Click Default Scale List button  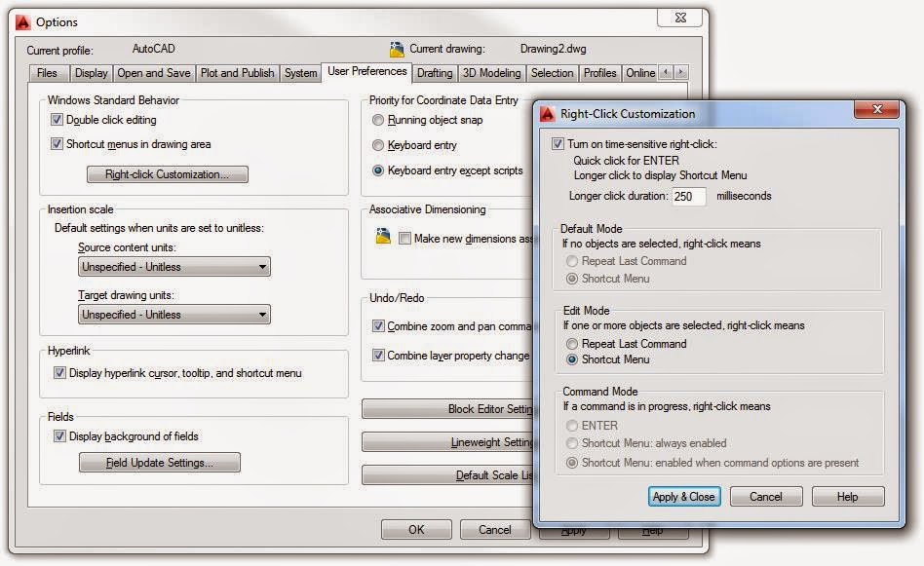tap(447, 474)
